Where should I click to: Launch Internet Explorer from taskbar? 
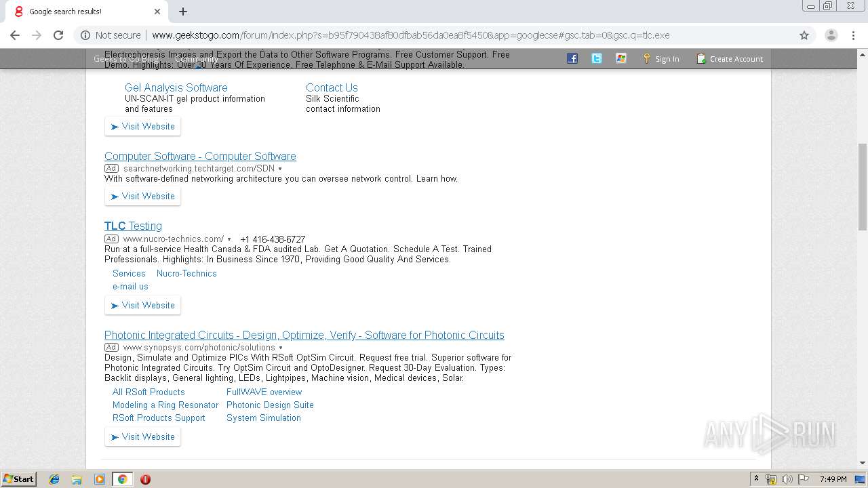coord(54,479)
